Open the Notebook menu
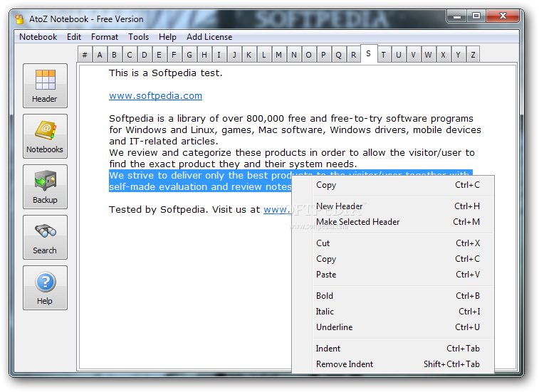Screen dimensions: 539x392 click(x=38, y=37)
